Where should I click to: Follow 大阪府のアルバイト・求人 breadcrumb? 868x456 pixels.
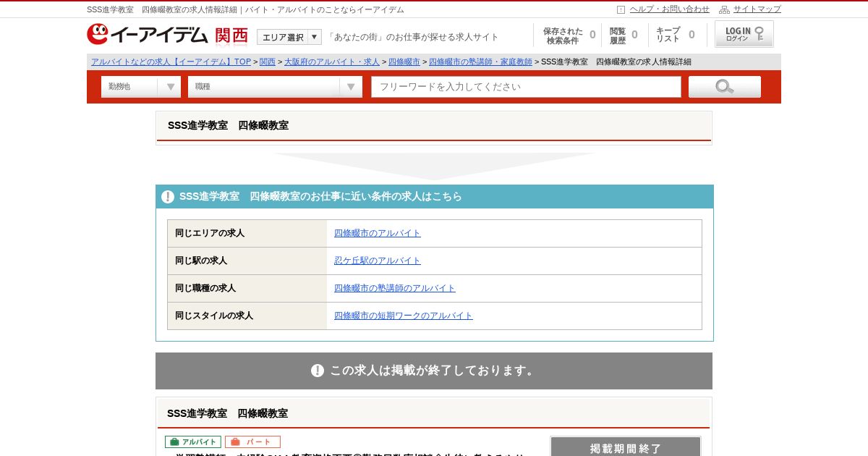click(331, 62)
